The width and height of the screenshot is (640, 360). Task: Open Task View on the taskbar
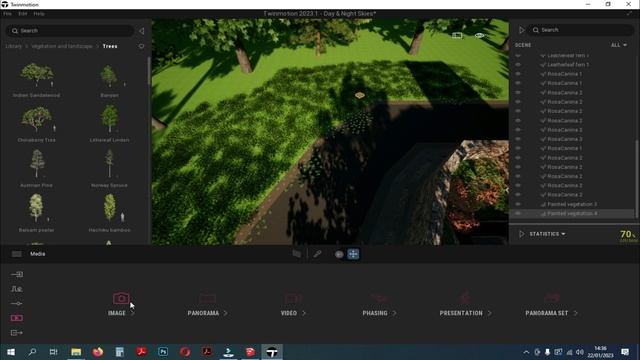(53, 352)
